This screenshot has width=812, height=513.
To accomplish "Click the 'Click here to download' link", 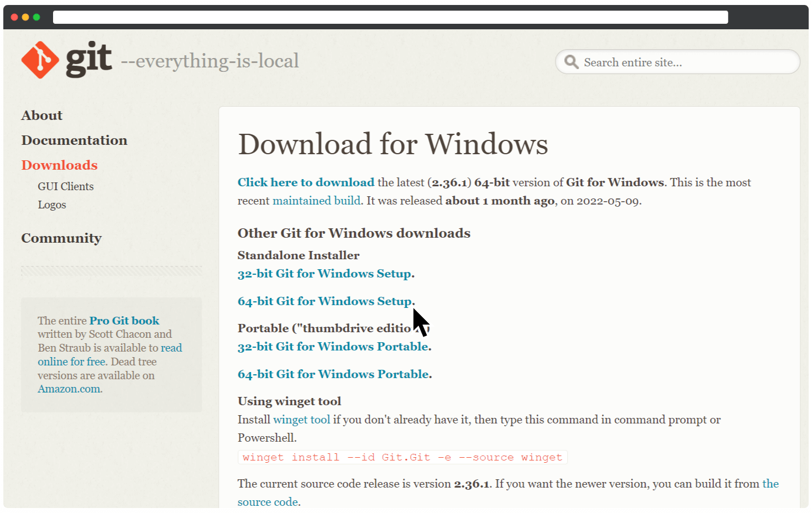I will (x=306, y=182).
